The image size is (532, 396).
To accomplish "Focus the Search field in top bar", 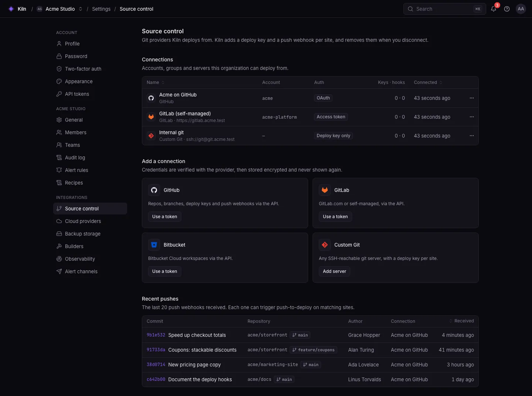I will pos(444,9).
